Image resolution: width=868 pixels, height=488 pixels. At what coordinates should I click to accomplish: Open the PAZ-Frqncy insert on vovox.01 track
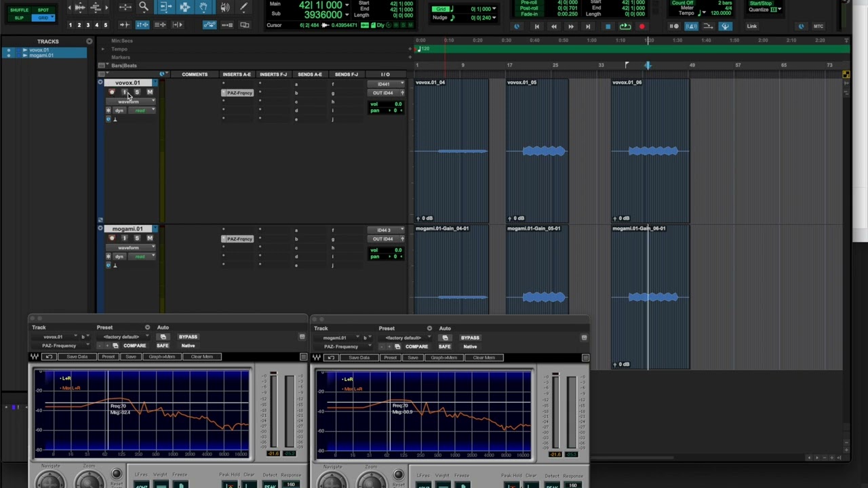pyautogui.click(x=238, y=92)
